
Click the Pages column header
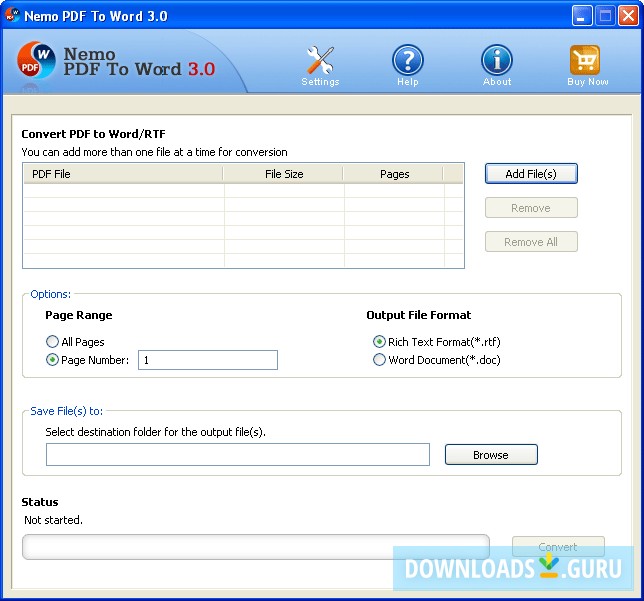[x=393, y=174]
